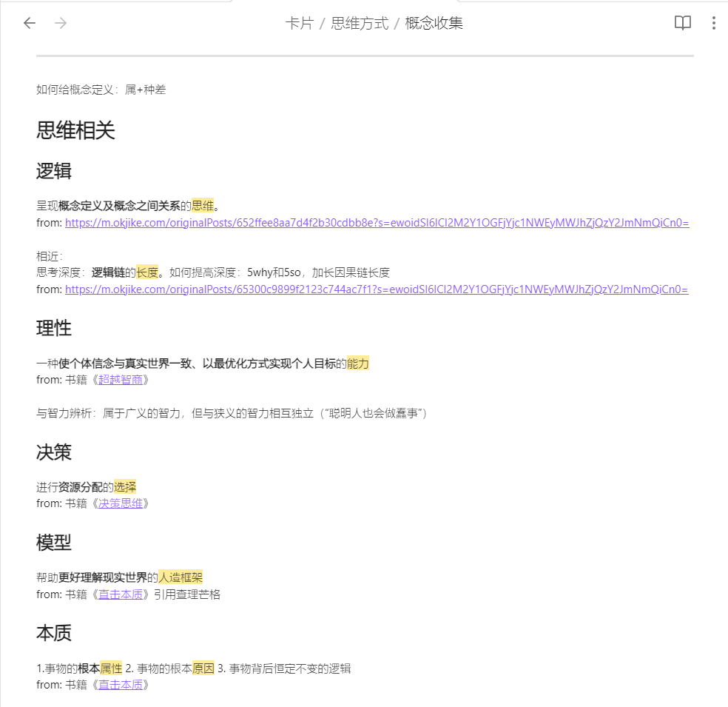Open 直击本质 link under 本质 section
The image size is (728, 707).
pos(121,685)
